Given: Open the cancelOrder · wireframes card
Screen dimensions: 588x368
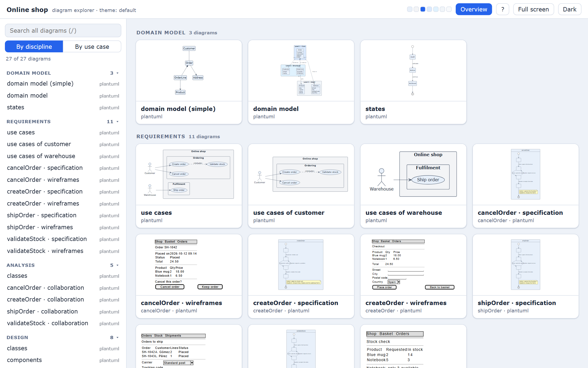Looking at the screenshot, I should coord(189,276).
